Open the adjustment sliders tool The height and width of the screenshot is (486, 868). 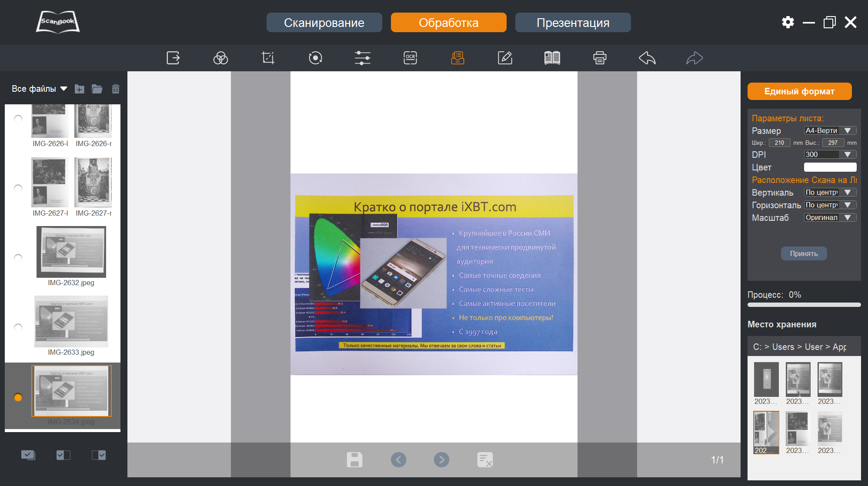coord(362,58)
